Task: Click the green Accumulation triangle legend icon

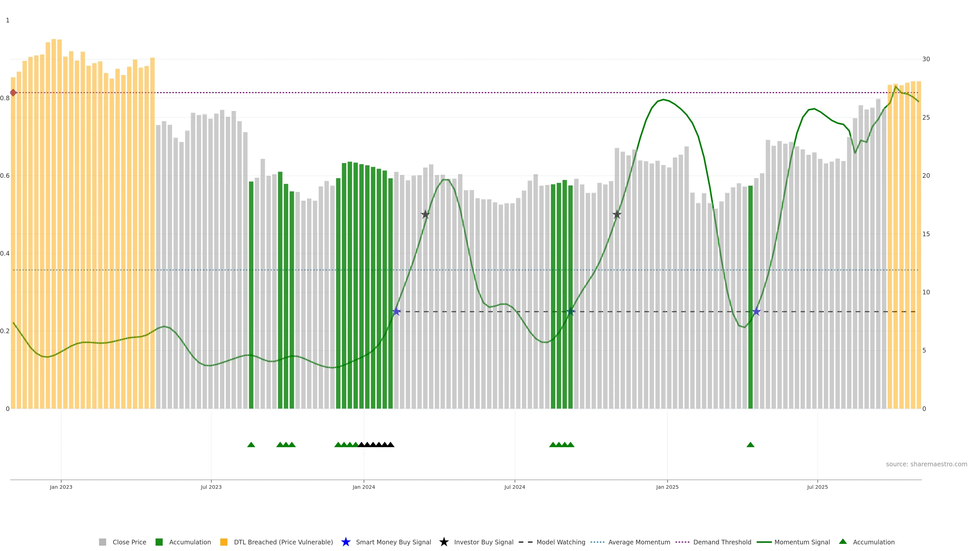Action: (x=843, y=542)
